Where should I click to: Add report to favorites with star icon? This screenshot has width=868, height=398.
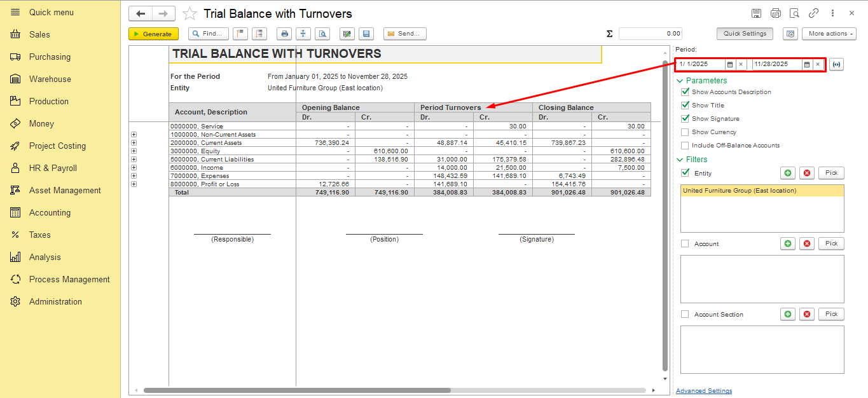click(189, 14)
